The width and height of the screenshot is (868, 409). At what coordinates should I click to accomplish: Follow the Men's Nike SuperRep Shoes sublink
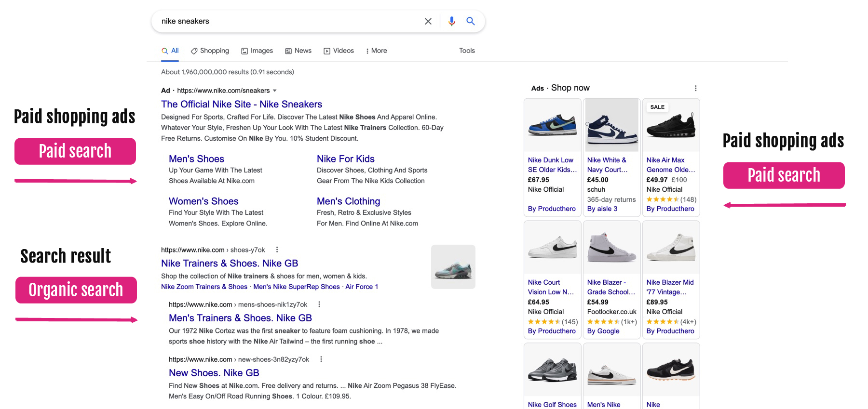[297, 287]
